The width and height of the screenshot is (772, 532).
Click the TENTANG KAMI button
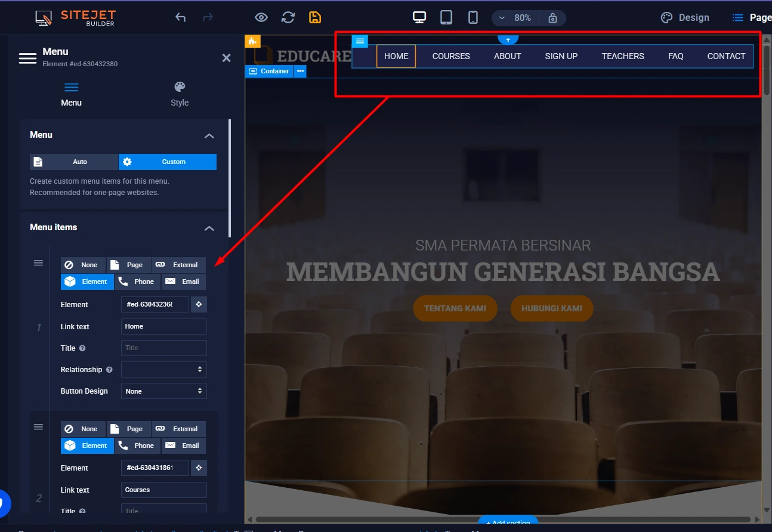click(x=455, y=308)
